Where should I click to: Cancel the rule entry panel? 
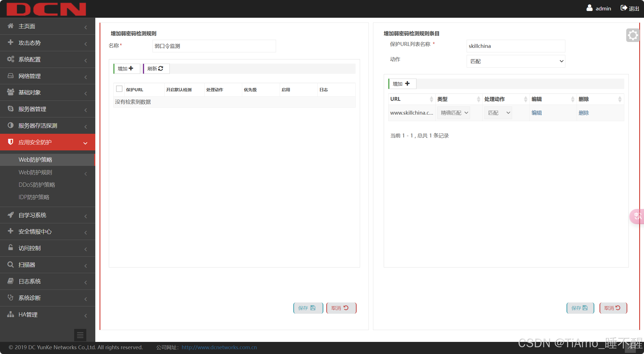[x=613, y=308]
